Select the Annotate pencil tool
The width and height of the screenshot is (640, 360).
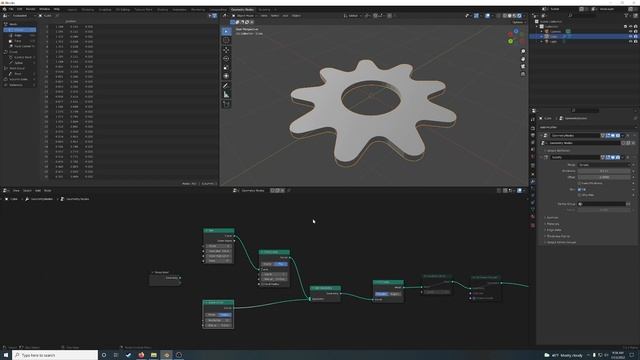pyautogui.click(x=226, y=86)
